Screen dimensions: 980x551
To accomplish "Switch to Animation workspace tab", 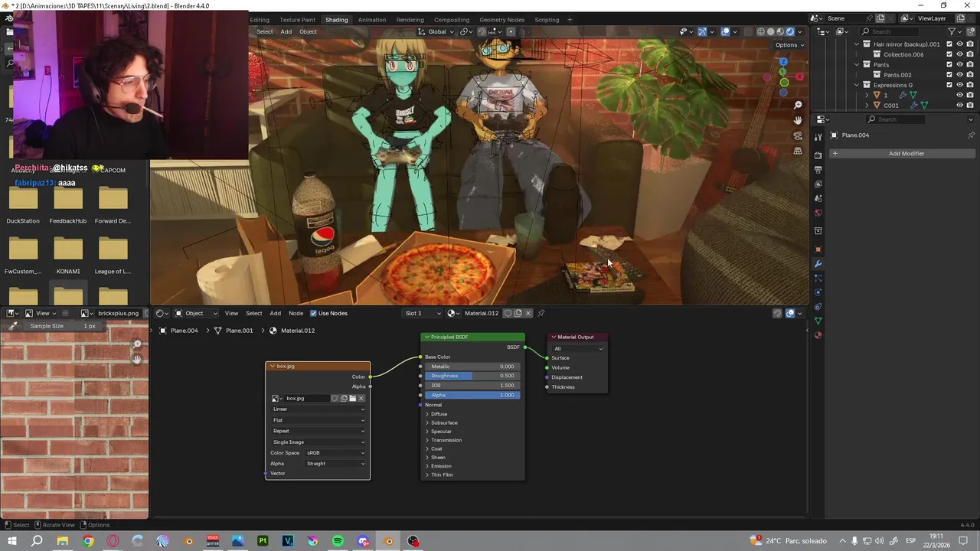I will [372, 19].
